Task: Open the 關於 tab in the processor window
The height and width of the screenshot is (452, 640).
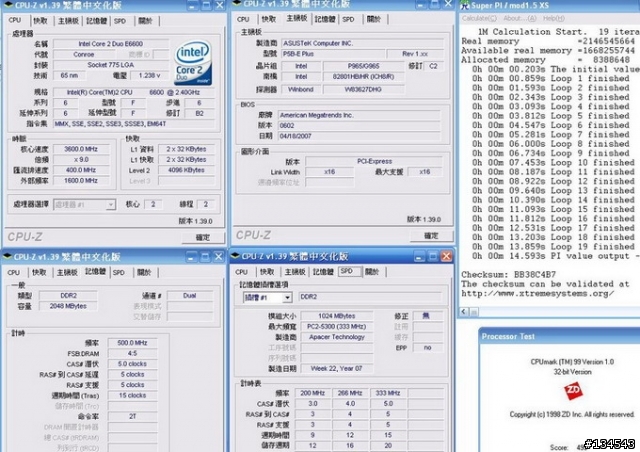Action: pyautogui.click(x=145, y=20)
